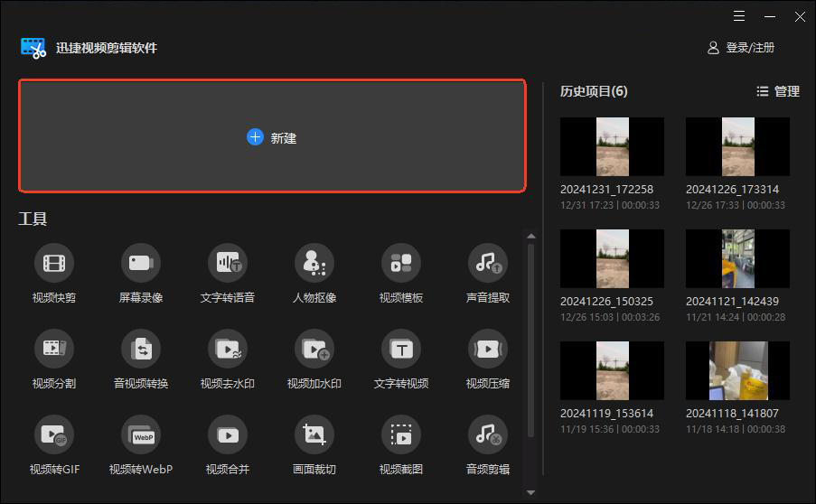The image size is (816, 504).
Task: Click the 工具 section heading
Action: pos(33,219)
